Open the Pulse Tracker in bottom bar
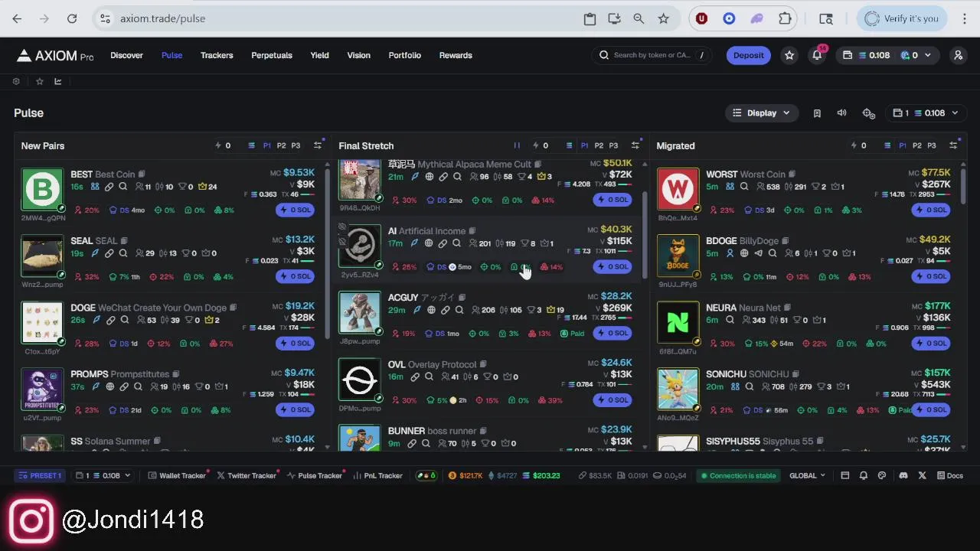This screenshot has height=551, width=980. click(315, 475)
